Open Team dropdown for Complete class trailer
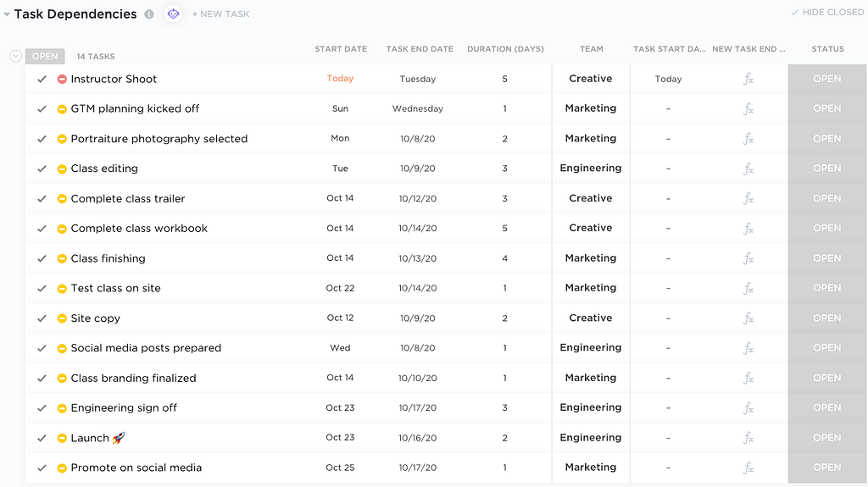 click(x=590, y=198)
